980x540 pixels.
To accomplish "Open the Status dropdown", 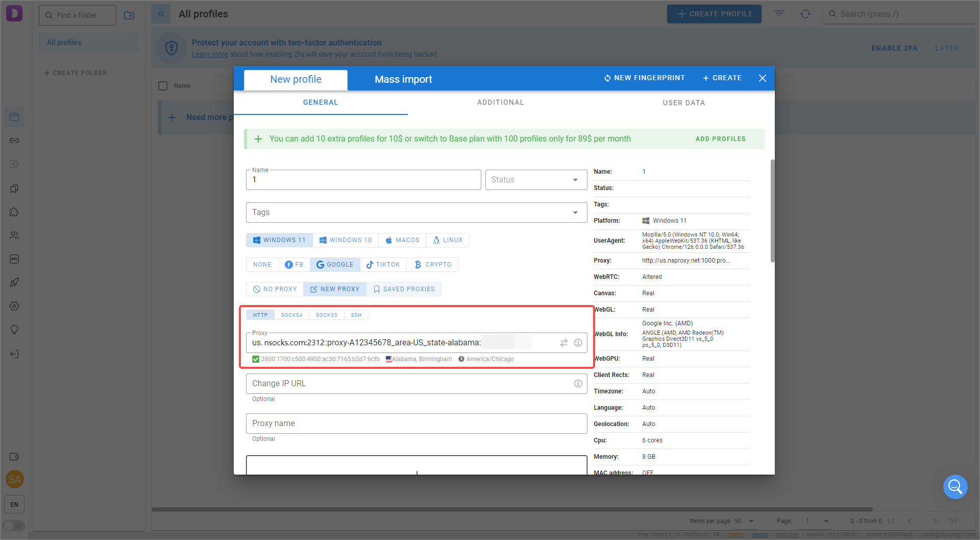I will [x=536, y=180].
